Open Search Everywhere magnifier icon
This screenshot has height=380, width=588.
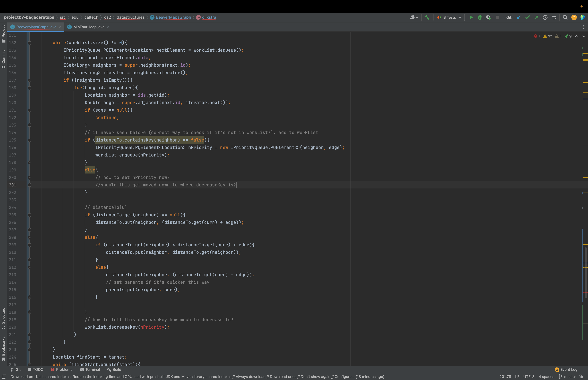point(565,18)
